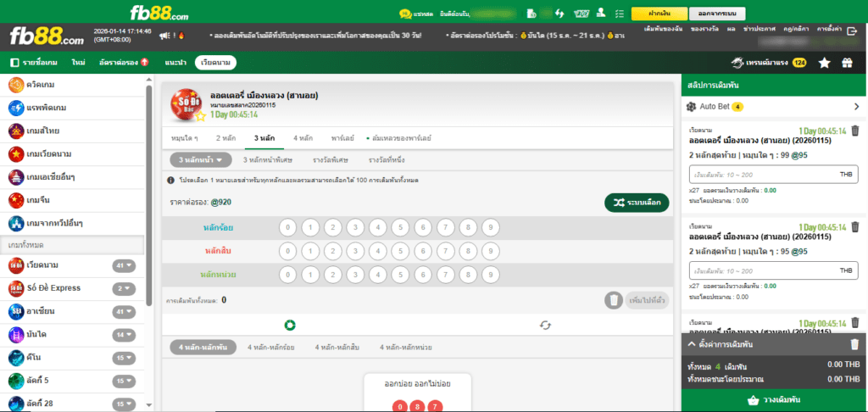Expand ลัคกี้ 5 games dropdown
The width and height of the screenshot is (868, 412).
[124, 381]
